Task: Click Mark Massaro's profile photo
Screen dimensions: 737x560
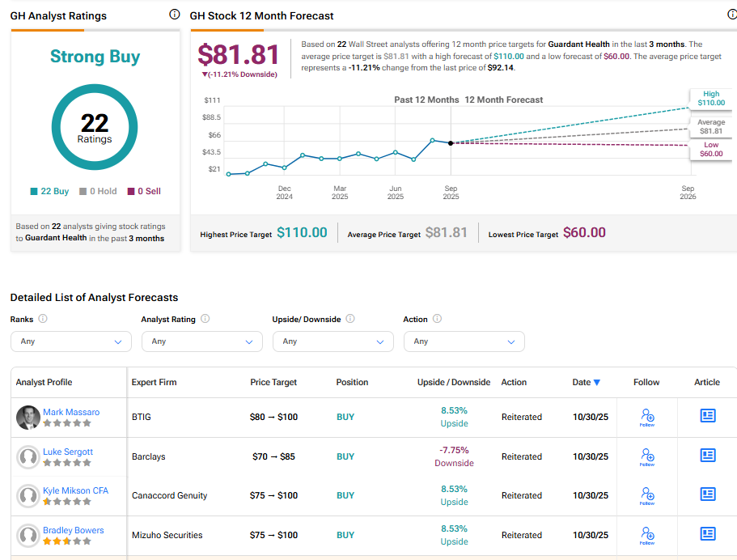Action: point(28,418)
